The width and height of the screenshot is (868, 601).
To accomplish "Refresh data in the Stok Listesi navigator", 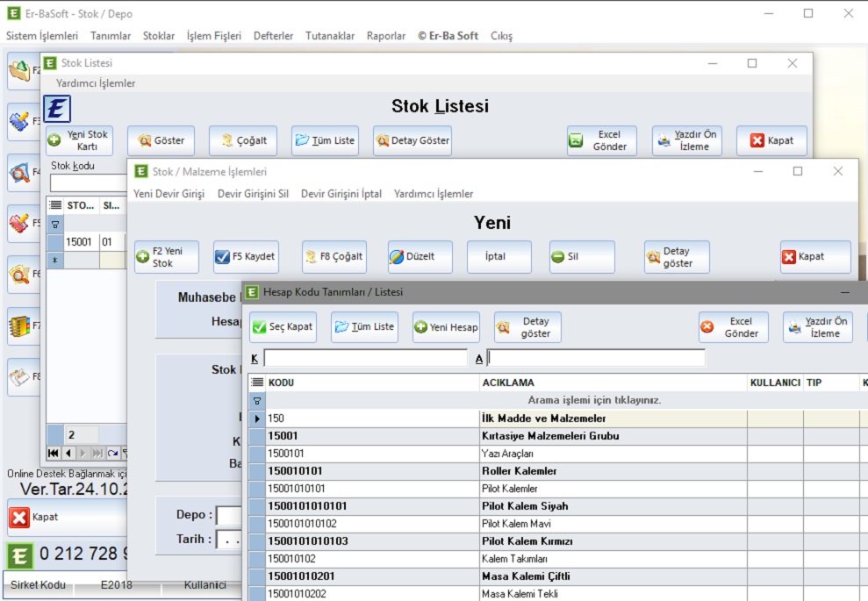I will (113, 454).
